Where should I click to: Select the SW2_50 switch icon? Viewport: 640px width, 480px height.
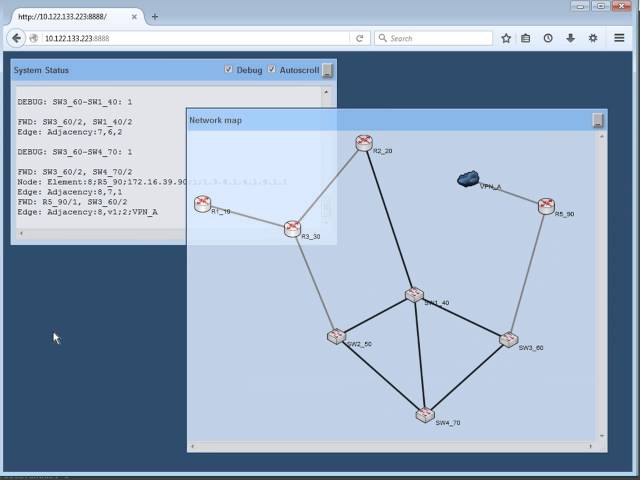pos(336,336)
